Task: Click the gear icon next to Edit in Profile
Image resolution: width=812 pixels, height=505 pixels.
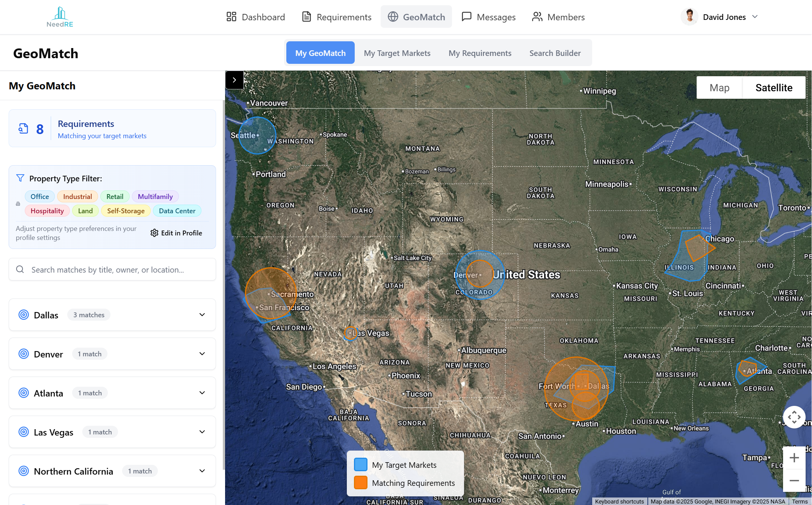Action: pos(154,233)
